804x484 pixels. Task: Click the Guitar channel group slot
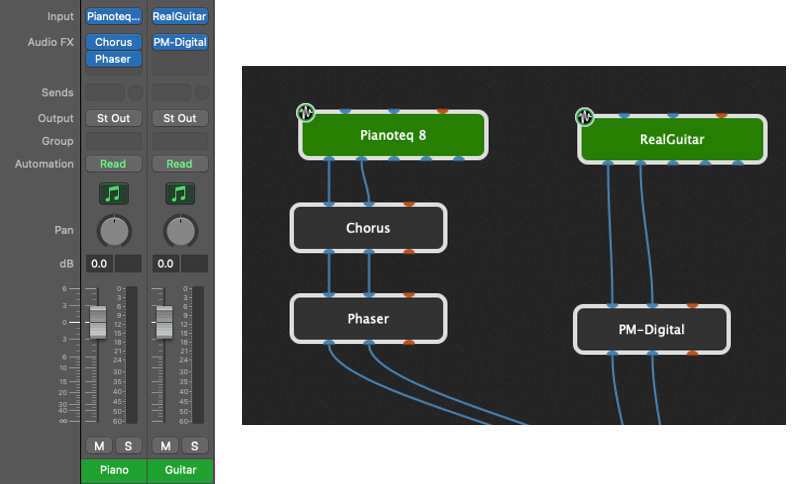[x=179, y=141]
